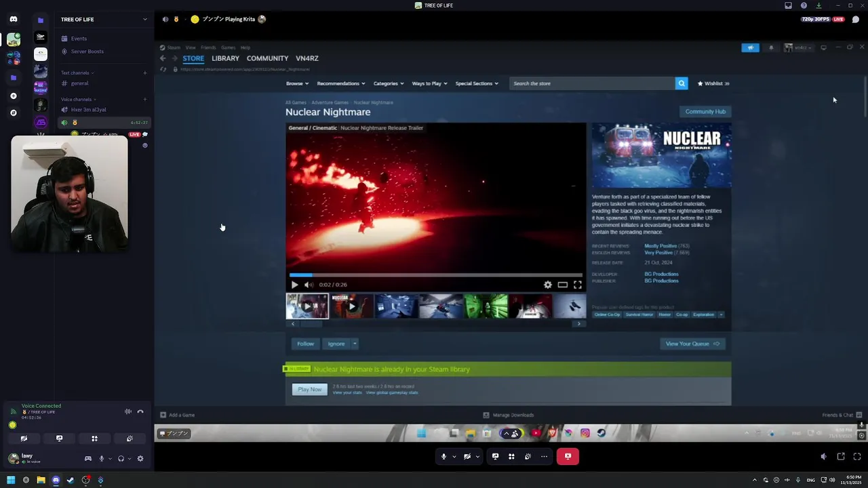Open BG Productions developer link
This screenshot has width=868, height=488.
tap(661, 274)
